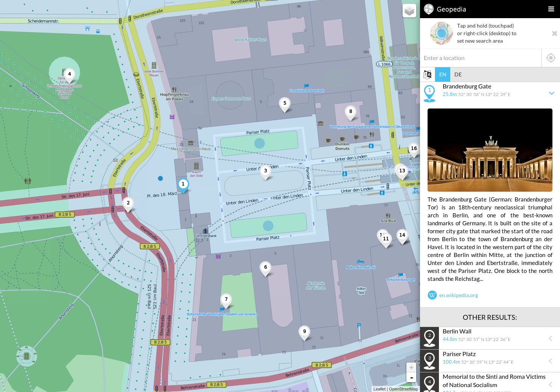Viewport: 560px width, 392px height.
Task: Dismiss the tap-and-hold hint
Action: click(554, 33)
